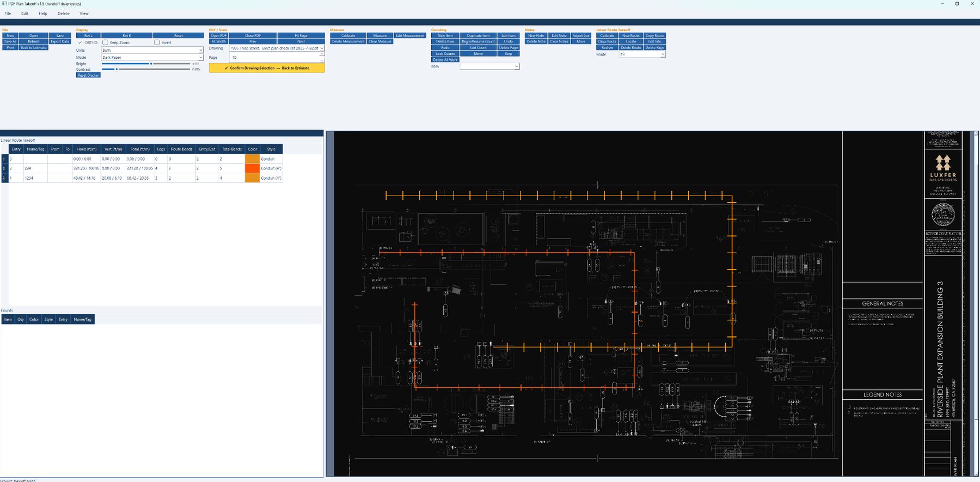Click New Item in Counting group
The image size is (980, 482).
tap(445, 35)
